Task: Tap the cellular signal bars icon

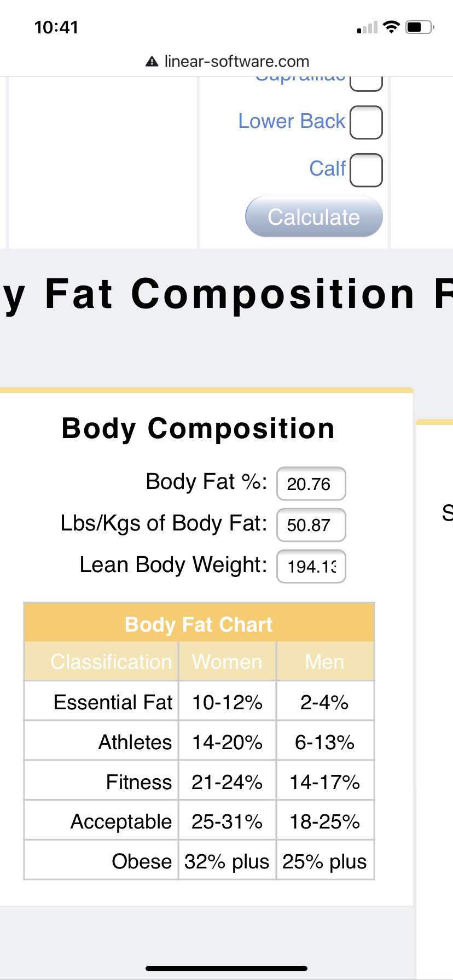Action: click(x=367, y=27)
